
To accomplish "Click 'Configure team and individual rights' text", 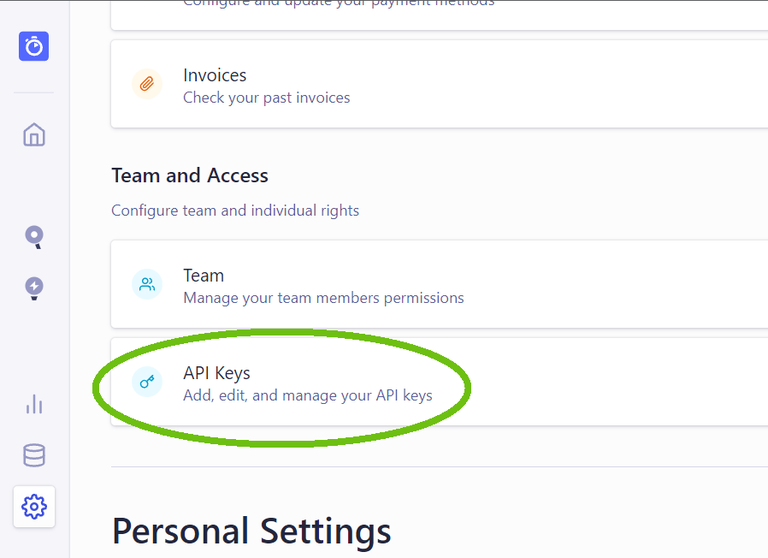I will coord(235,211).
